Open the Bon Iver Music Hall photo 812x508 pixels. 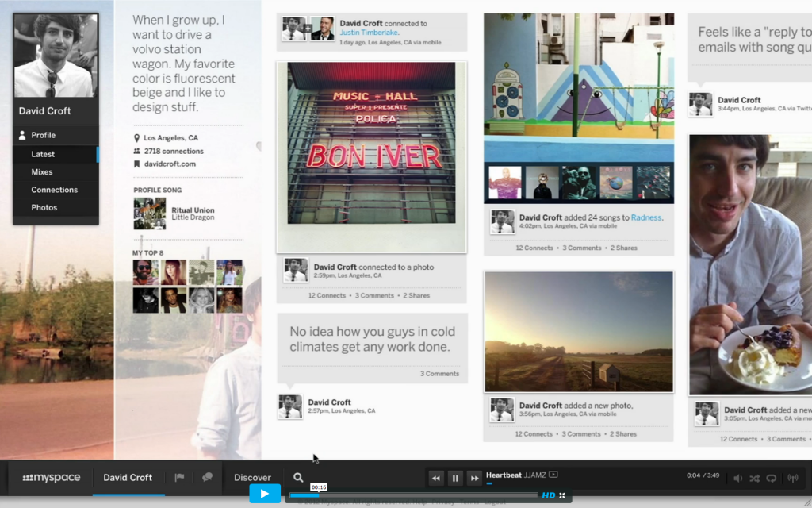(x=372, y=156)
